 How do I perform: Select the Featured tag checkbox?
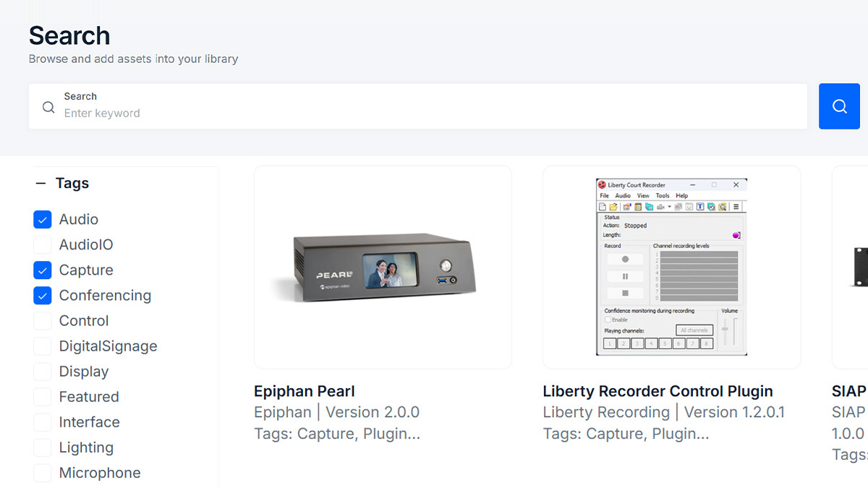[x=43, y=397]
